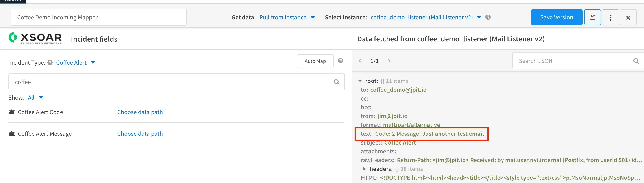Select the HTML DOCTYPE JSON value
The width and height of the screenshot is (644, 183).
pos(510,178)
